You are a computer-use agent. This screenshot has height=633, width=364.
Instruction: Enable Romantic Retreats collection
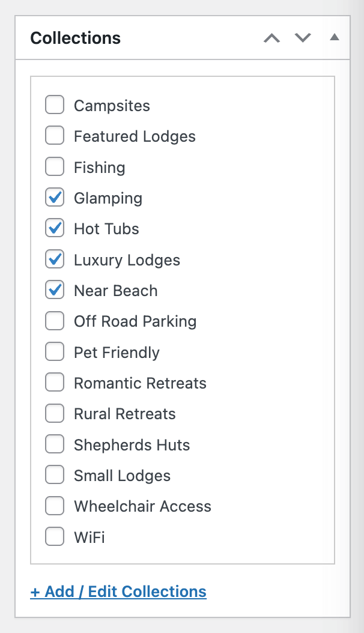[x=55, y=383]
